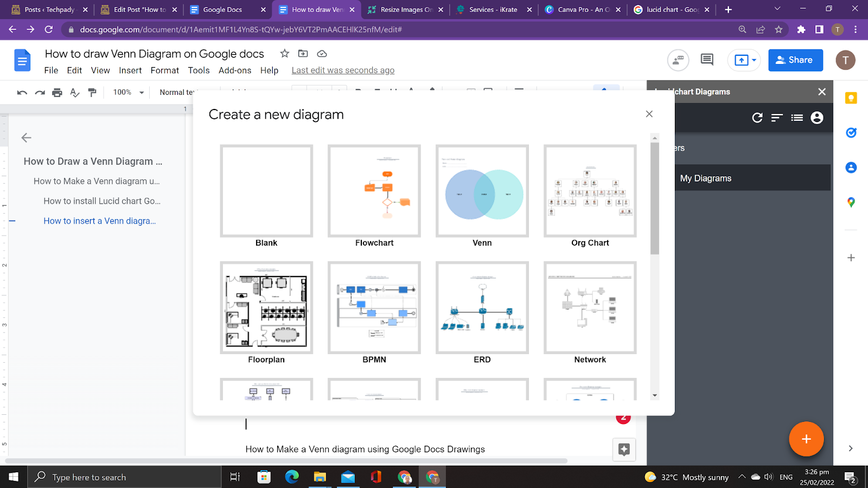Click the move document folder icon
868x488 pixels.
coord(303,53)
